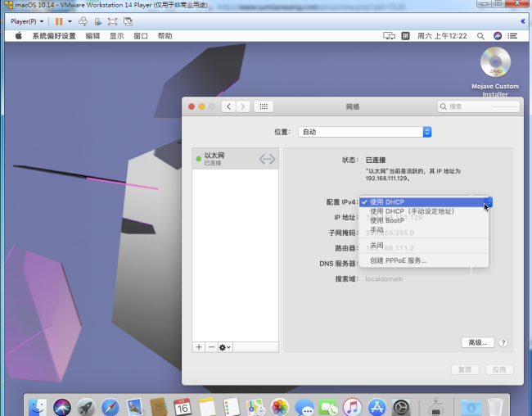Remove service with minus button

pyautogui.click(x=212, y=347)
